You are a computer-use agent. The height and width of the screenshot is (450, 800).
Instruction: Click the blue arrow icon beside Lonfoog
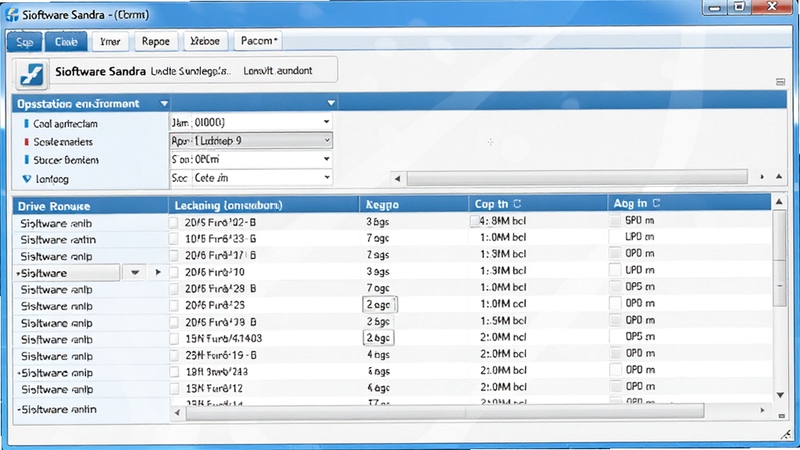click(x=27, y=179)
